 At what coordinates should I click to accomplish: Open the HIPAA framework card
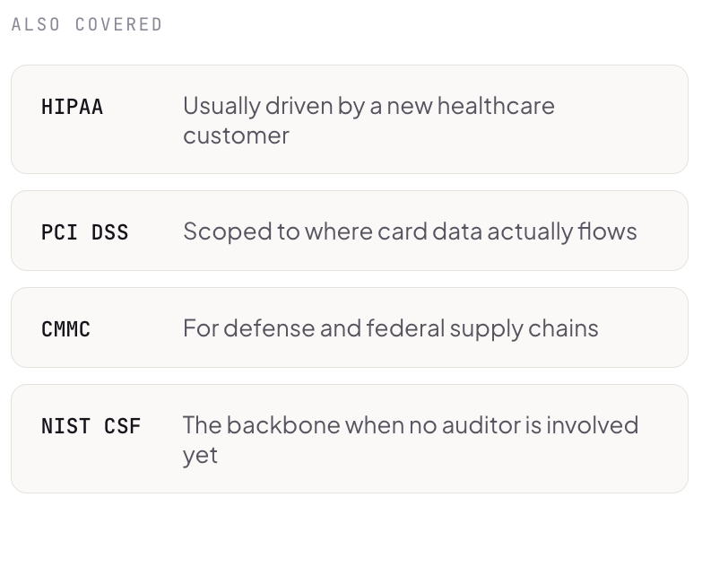coord(349,119)
